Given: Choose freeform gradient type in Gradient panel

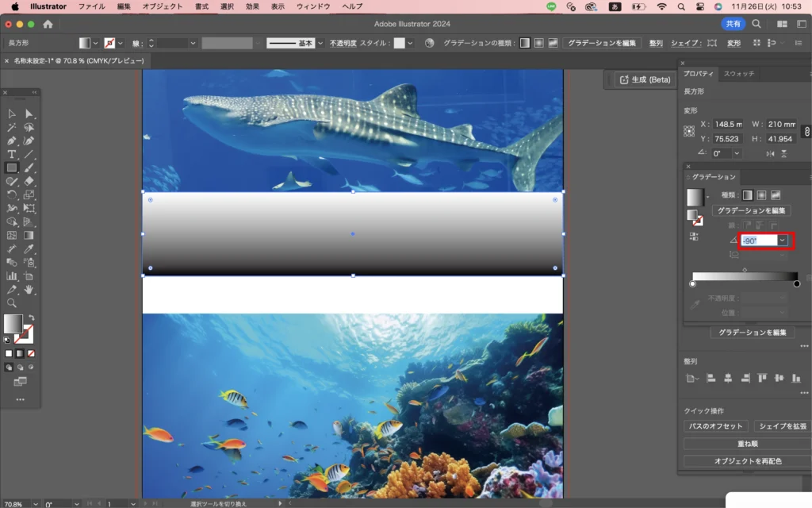Looking at the screenshot, I should click(x=776, y=194).
